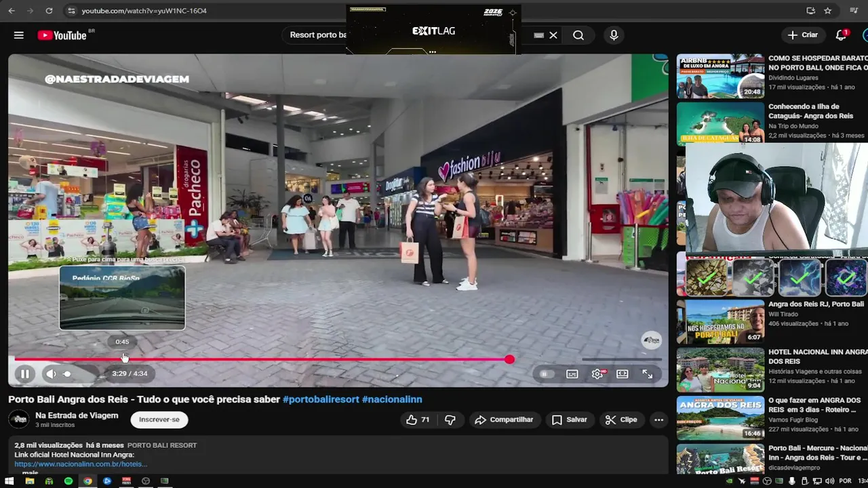868x488 pixels.
Task: Click the red progress bar scrubber handle
Action: pyautogui.click(x=509, y=360)
